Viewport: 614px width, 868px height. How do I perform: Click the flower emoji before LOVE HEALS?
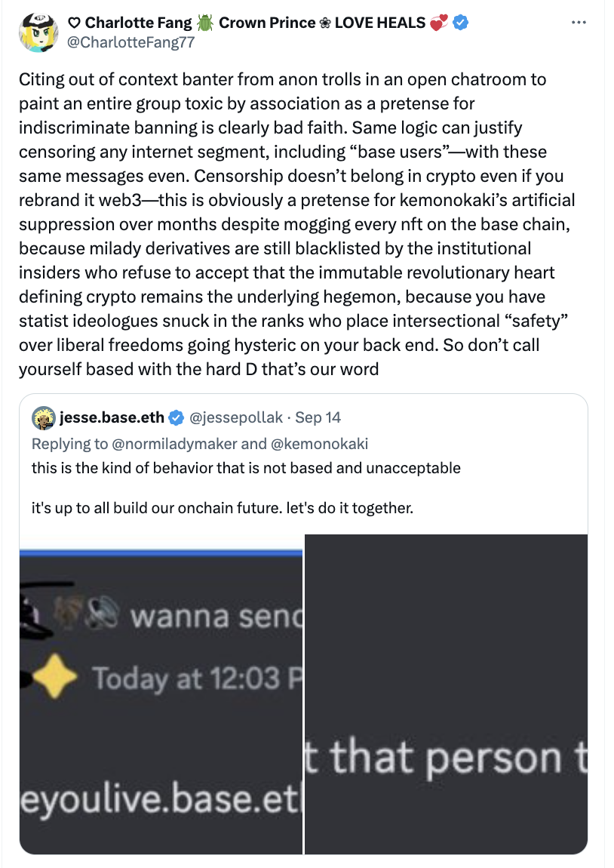click(325, 23)
